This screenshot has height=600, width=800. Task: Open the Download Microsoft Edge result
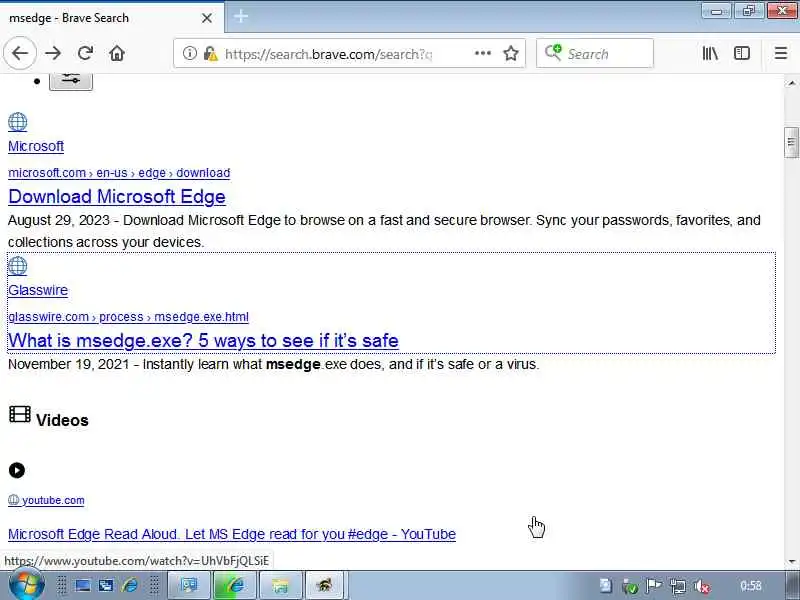(117, 197)
